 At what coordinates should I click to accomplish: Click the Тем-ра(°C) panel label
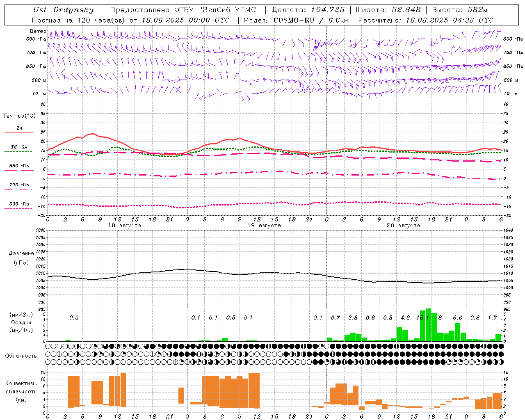[19, 116]
